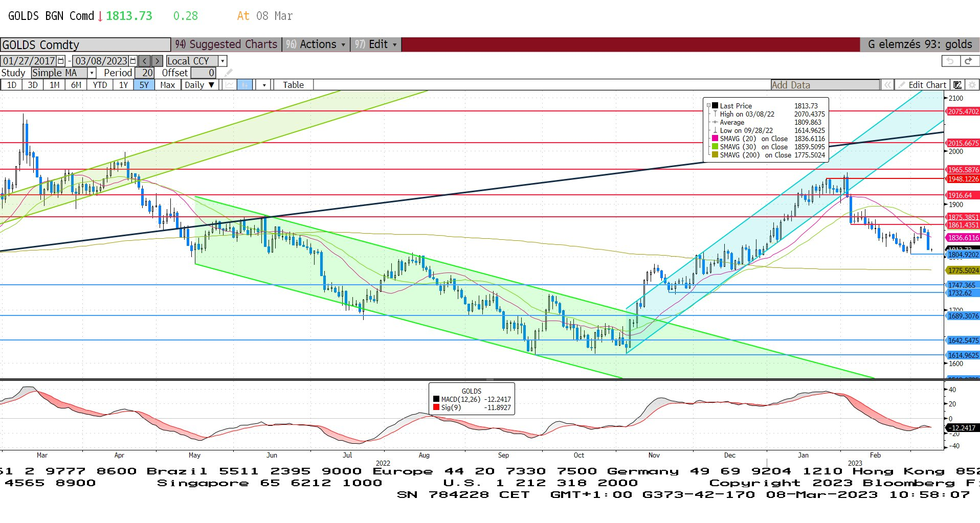Screen dimensions: 980x523
Task: Click the Sig(9) red legend swatch
Action: coord(436,407)
